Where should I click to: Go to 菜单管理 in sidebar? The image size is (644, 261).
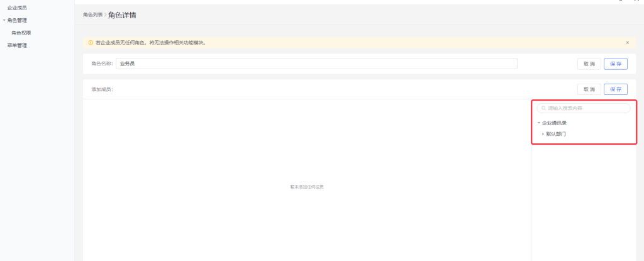tap(17, 45)
